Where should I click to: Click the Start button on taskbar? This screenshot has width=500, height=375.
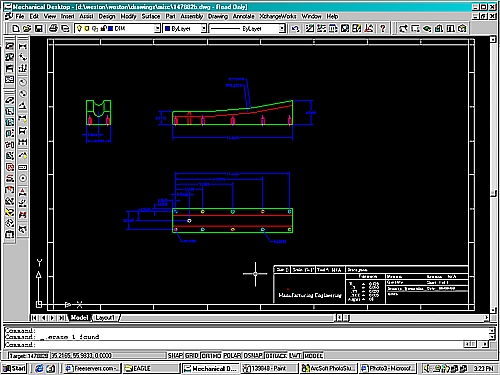click(x=14, y=368)
